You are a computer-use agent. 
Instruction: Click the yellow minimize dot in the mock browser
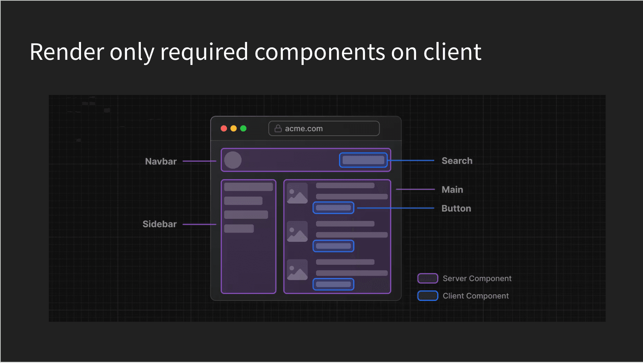coord(234,128)
